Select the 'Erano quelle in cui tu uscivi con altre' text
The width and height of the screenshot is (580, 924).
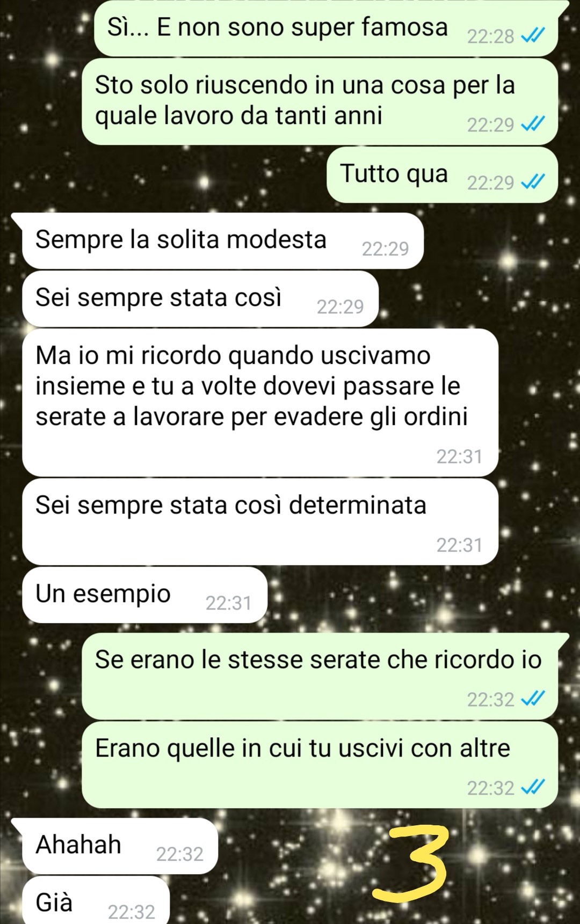point(302,748)
